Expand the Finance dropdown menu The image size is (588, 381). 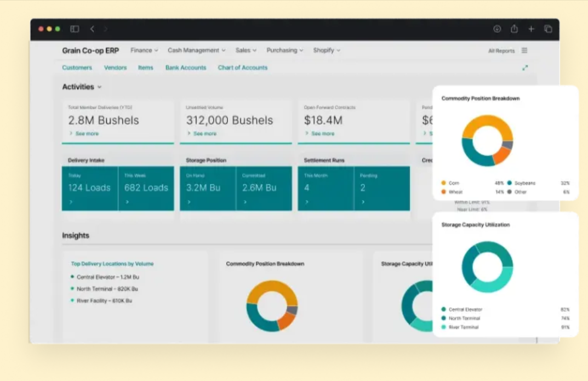click(144, 50)
